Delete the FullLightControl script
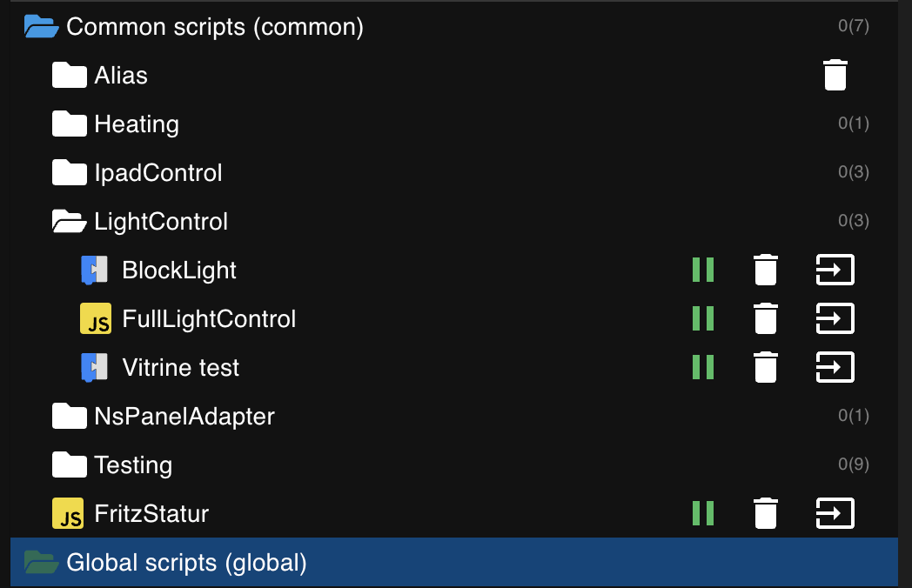 pyautogui.click(x=765, y=318)
